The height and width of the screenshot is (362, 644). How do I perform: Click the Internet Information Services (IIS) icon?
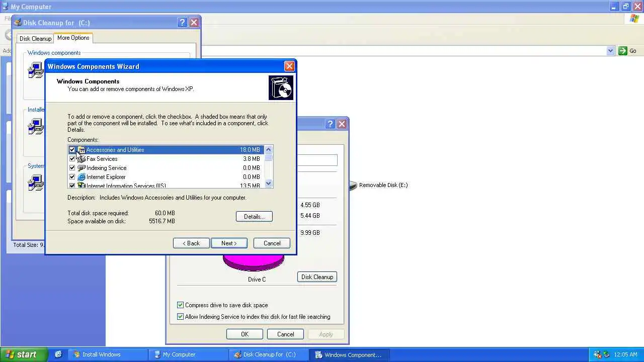82,186
